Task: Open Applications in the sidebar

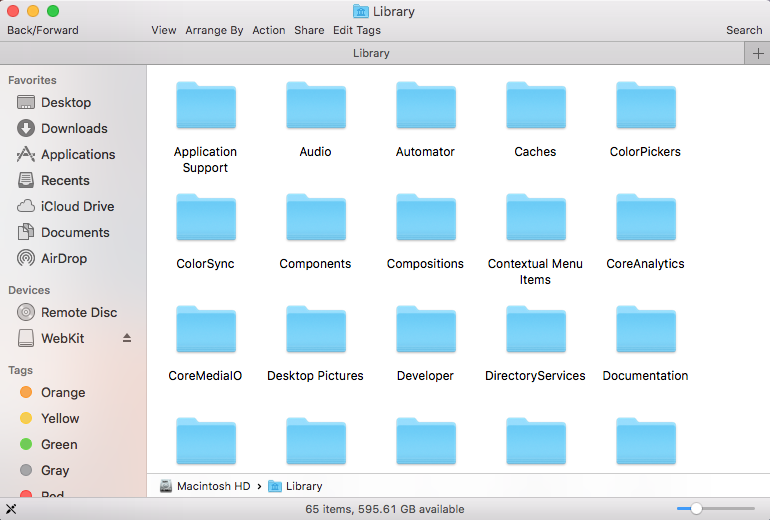Action: tap(77, 154)
